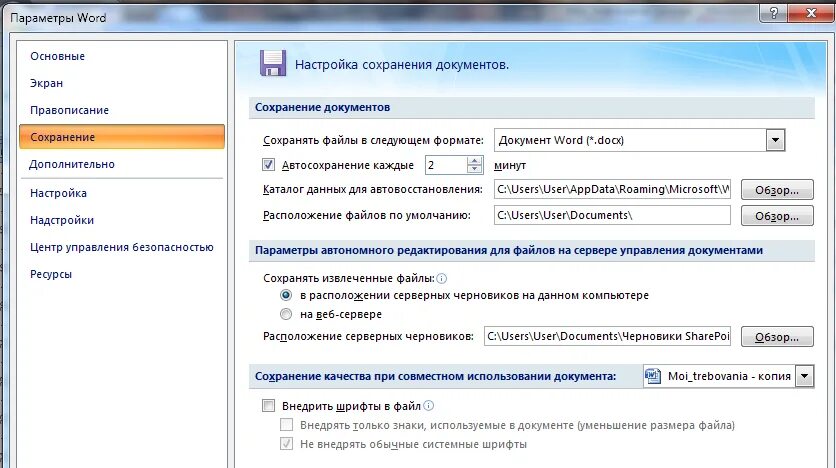This screenshot has height=468, width=836.
Task: Click info icon next to Сохранять извлеченные файлы
Action: coord(441,278)
